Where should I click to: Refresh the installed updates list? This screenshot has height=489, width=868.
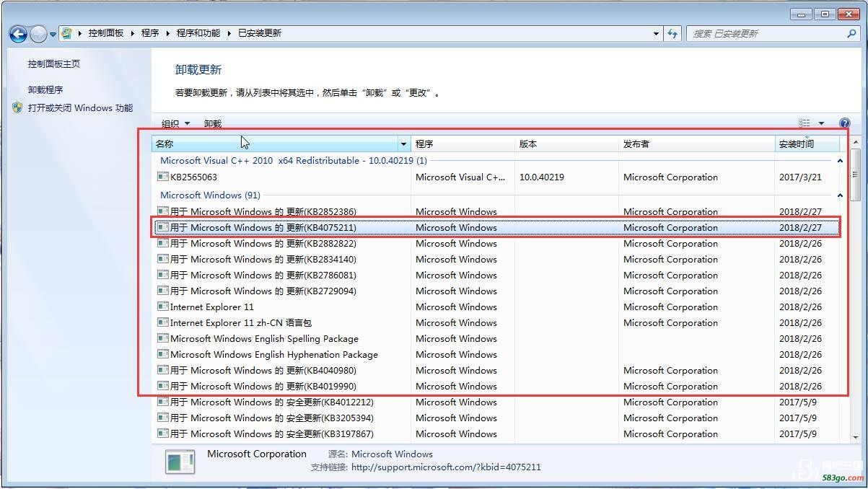click(672, 33)
